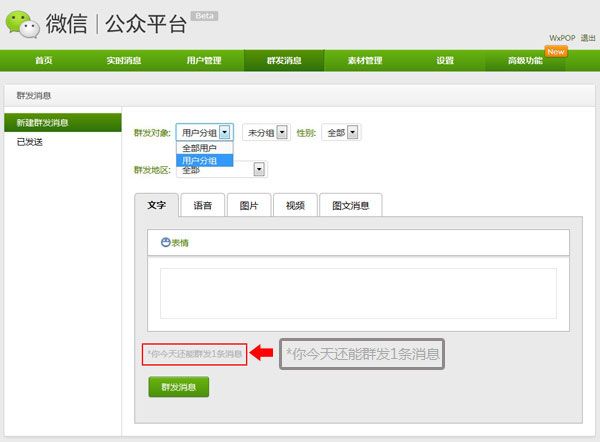The image size is (600, 442).
Task: Switch to the 语音 tab
Action: pos(202,206)
